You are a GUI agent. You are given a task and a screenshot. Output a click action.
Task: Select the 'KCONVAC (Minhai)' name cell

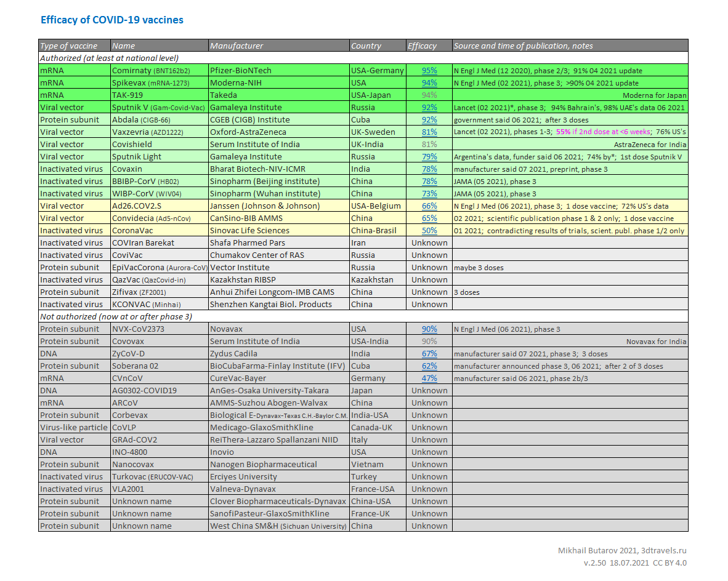[160, 304]
